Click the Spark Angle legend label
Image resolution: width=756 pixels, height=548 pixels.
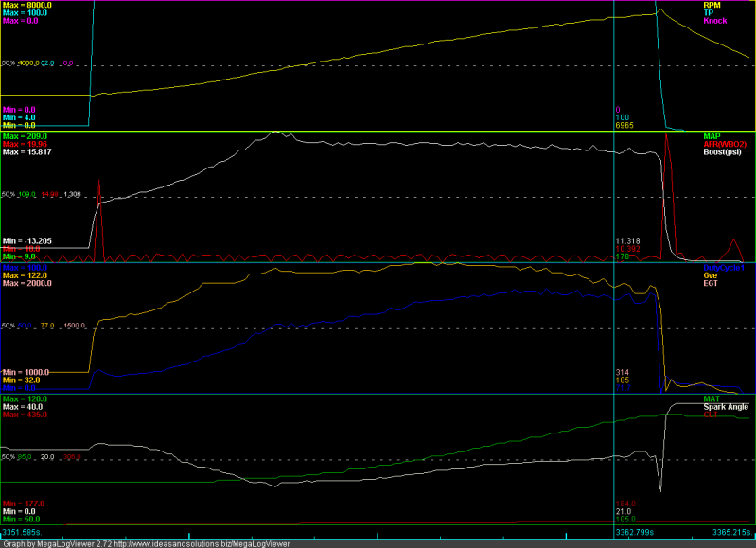(726, 406)
